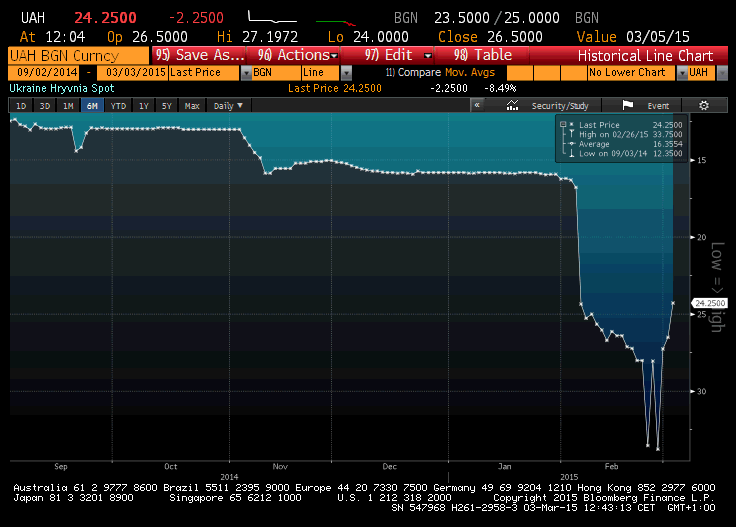Viewport: 736px width, 527px height.
Task: Select the 6M range tab
Action: pyautogui.click(x=92, y=106)
